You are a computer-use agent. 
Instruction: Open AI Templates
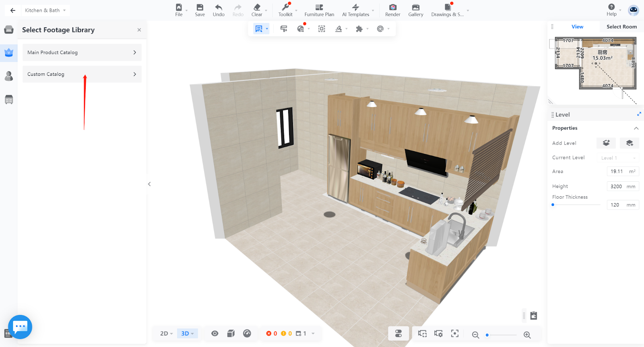[355, 10]
